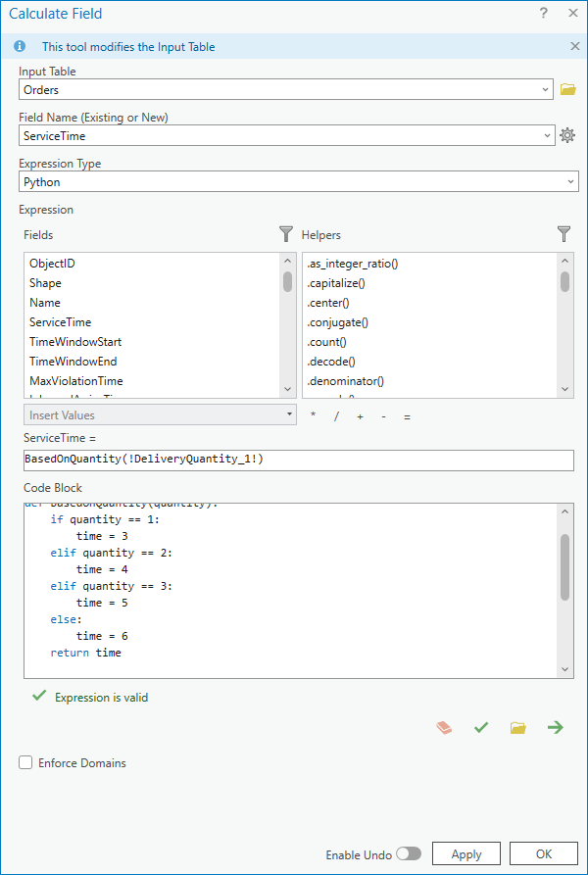Open Help via the question mark icon
This screenshot has height=875, width=588.
click(546, 13)
